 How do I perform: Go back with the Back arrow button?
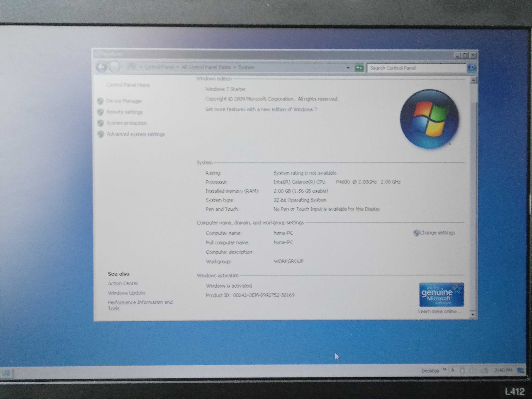[x=101, y=67]
